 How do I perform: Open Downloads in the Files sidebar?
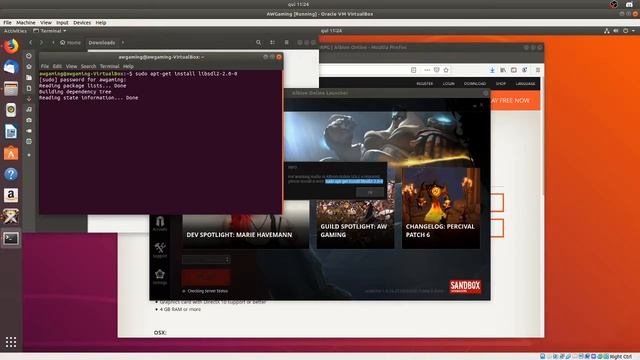click(29, 99)
